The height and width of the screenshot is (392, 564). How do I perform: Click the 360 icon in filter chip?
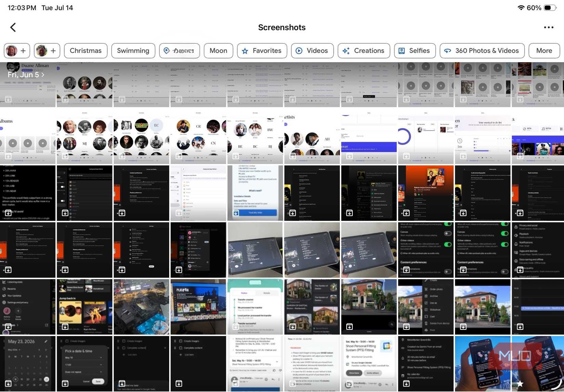click(x=447, y=51)
